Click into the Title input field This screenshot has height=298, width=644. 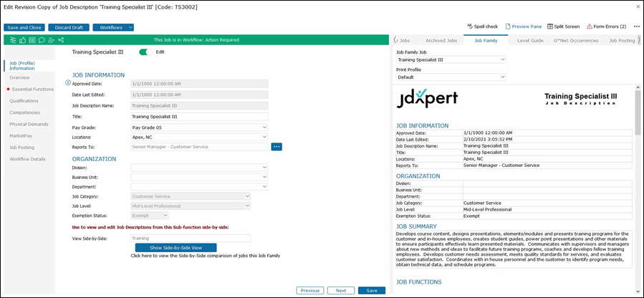[198, 117]
